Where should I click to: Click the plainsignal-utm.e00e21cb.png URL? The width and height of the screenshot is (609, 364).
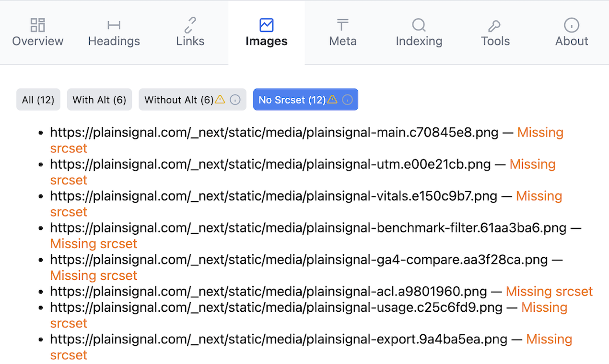click(x=270, y=164)
